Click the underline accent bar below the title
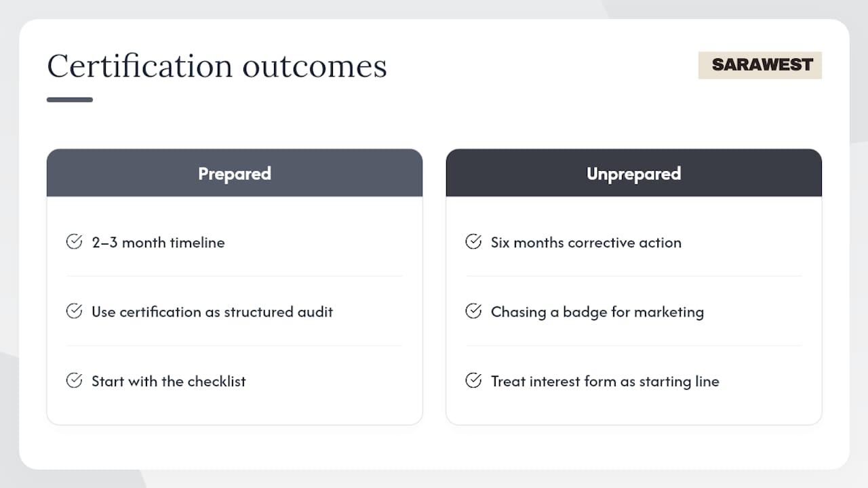The width and height of the screenshot is (868, 488). point(70,100)
